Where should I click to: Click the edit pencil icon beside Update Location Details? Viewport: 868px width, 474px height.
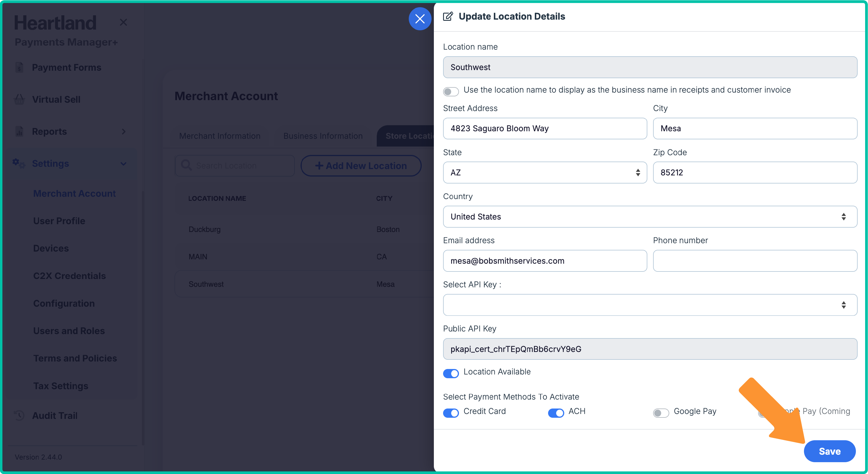[448, 16]
